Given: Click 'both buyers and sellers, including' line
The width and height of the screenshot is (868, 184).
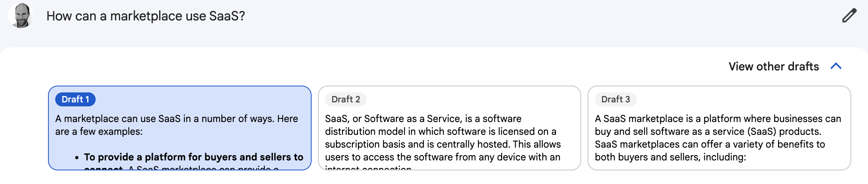Looking at the screenshot, I should click(x=670, y=157).
